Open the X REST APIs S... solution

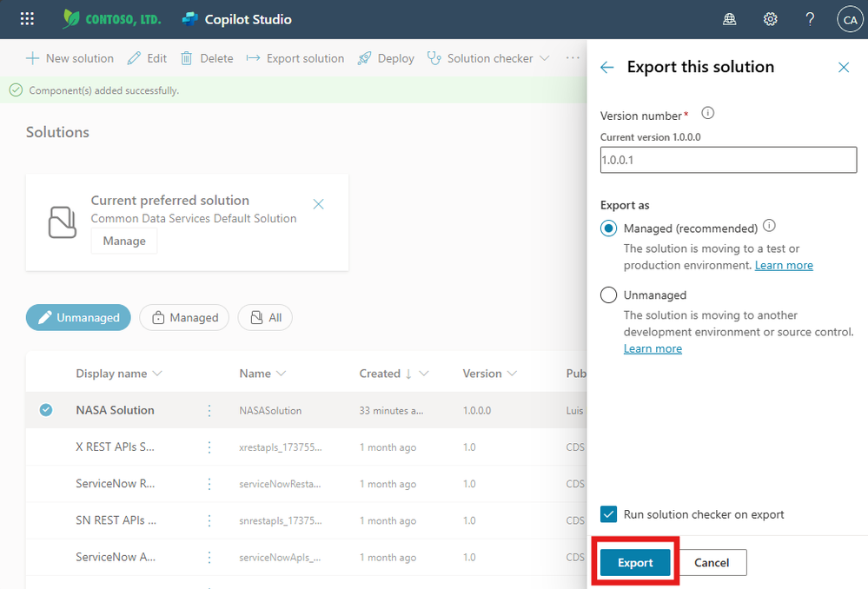(116, 447)
